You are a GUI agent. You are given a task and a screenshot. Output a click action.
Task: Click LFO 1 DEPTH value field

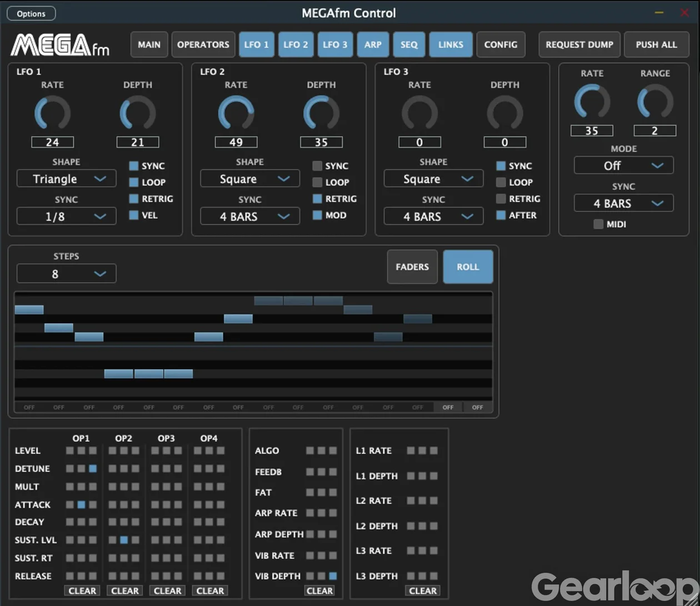point(138,142)
